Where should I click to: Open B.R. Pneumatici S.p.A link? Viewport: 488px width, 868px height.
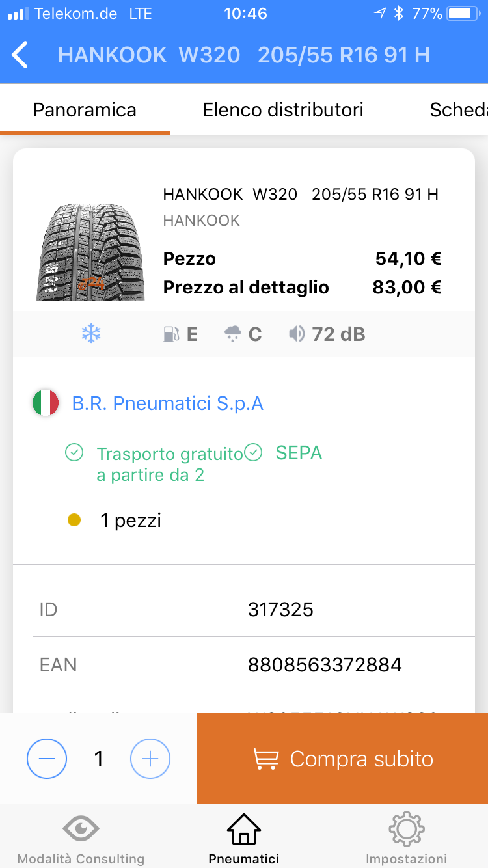coord(167,403)
